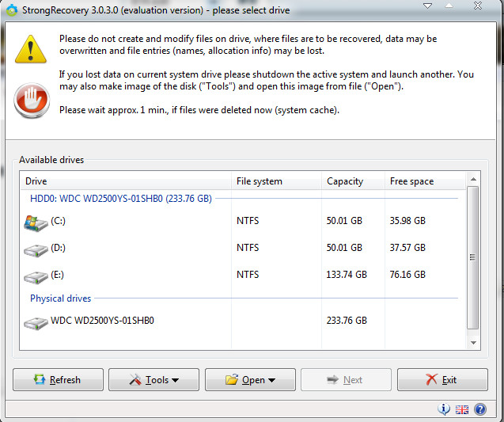Click the Tools hammer and wrench icon
Image resolution: width=504 pixels, height=422 pixels.
135,379
